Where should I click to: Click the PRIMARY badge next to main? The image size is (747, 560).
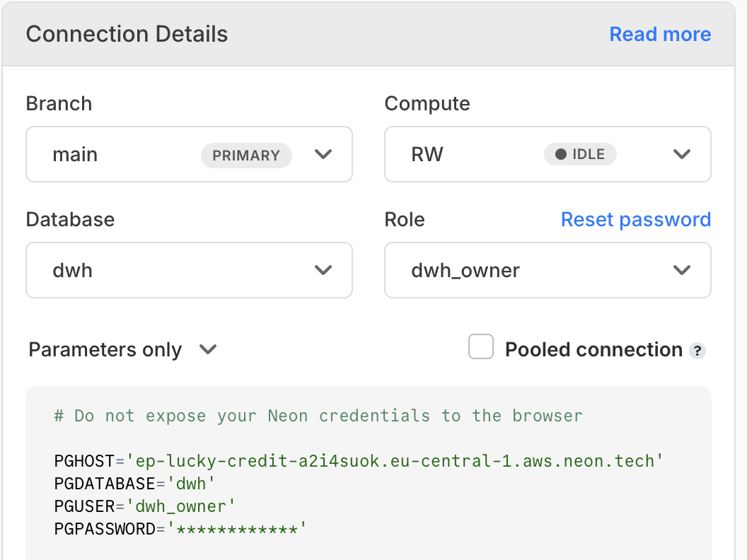click(x=246, y=155)
